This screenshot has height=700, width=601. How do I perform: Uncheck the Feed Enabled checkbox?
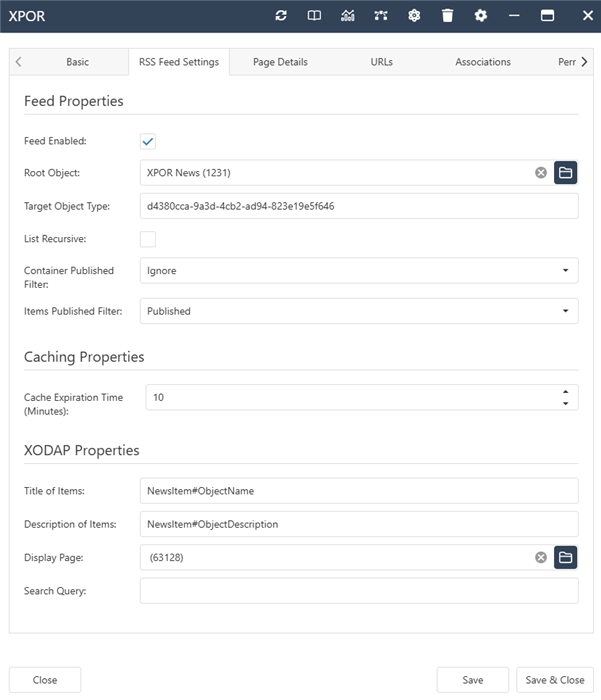pos(148,142)
